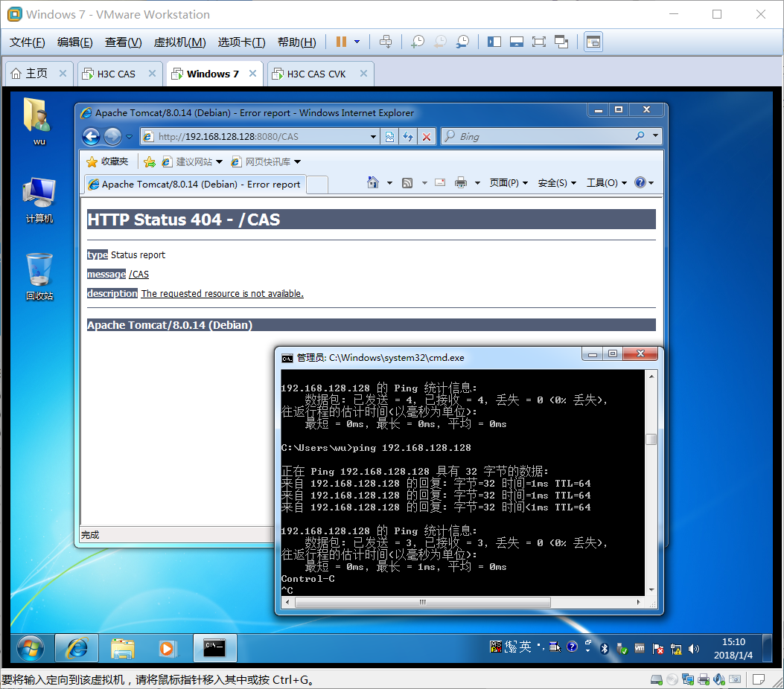Open a new blank IE tab
Screen dimensions: 784x689
[317, 185]
